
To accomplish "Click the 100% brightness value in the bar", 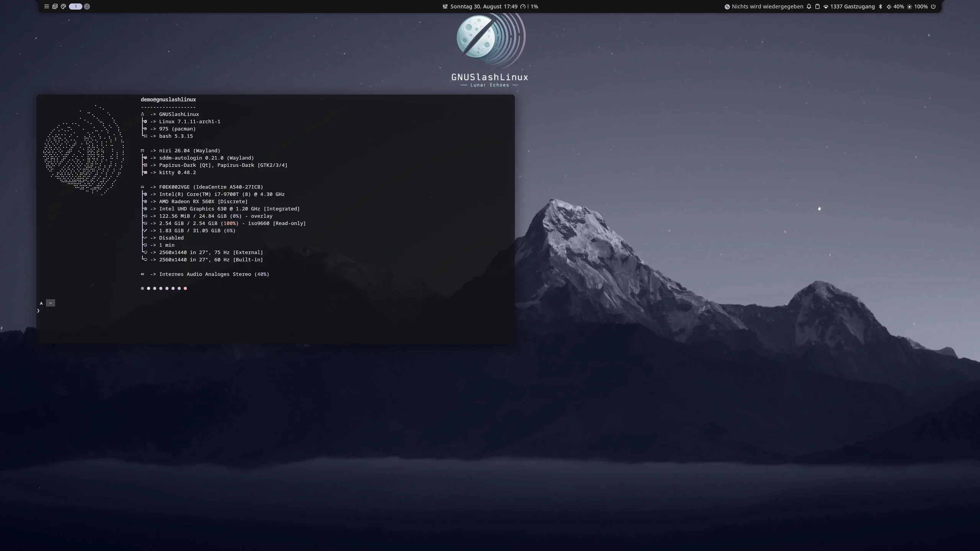I will [921, 7].
